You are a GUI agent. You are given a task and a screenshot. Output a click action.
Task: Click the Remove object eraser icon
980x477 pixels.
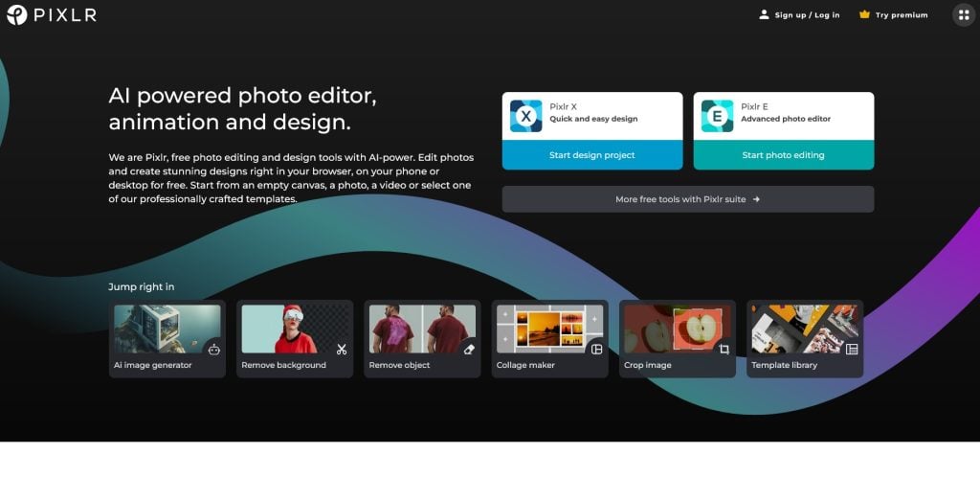[x=469, y=350]
